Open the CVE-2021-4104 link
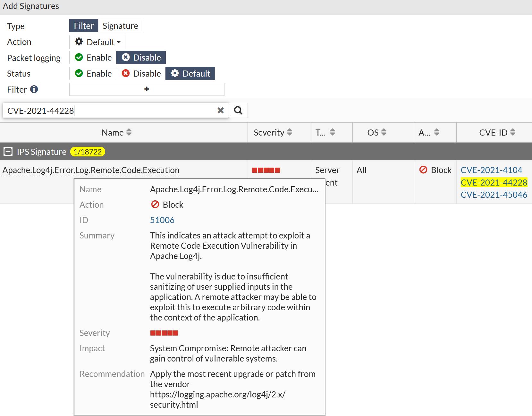The height and width of the screenshot is (416, 532). pyautogui.click(x=491, y=170)
